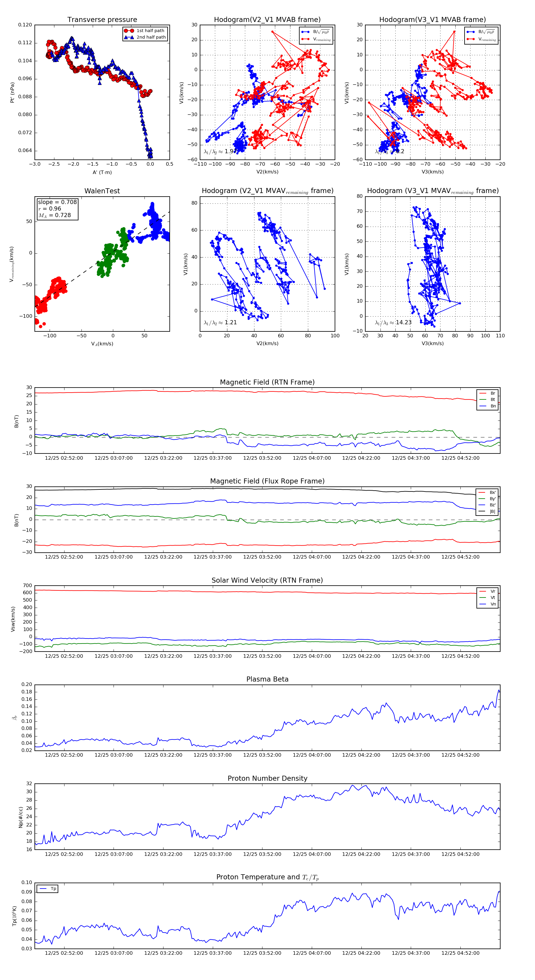535x980 pixels.
Task: Click the 'slope = 0.708' annotation
Action: click(57, 202)
